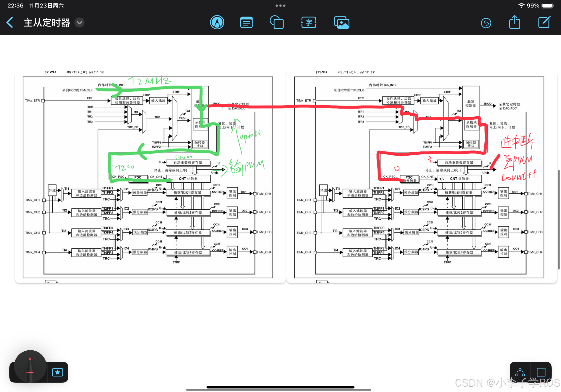Add a sticky note from toolbar
Viewport: 561px width, 392px height.
(x=246, y=23)
